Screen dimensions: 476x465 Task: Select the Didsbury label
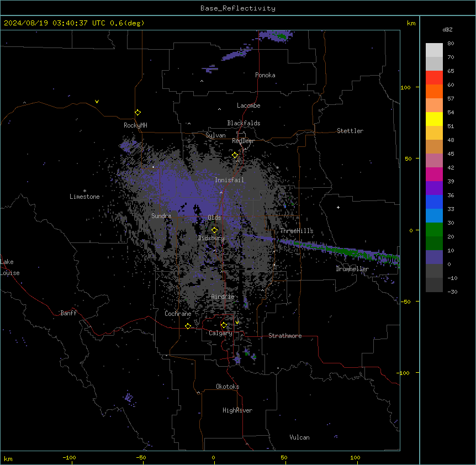211,238
